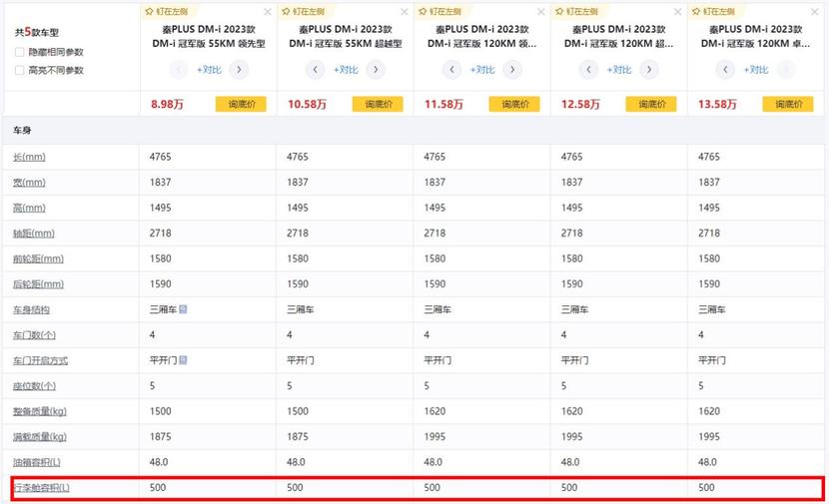Pin the 12.58万 model column to left
Screen dimensions: 829x504
click(577, 11)
